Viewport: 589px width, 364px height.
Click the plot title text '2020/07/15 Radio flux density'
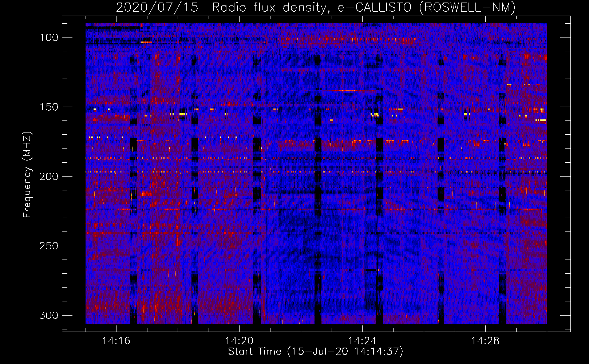point(223,7)
